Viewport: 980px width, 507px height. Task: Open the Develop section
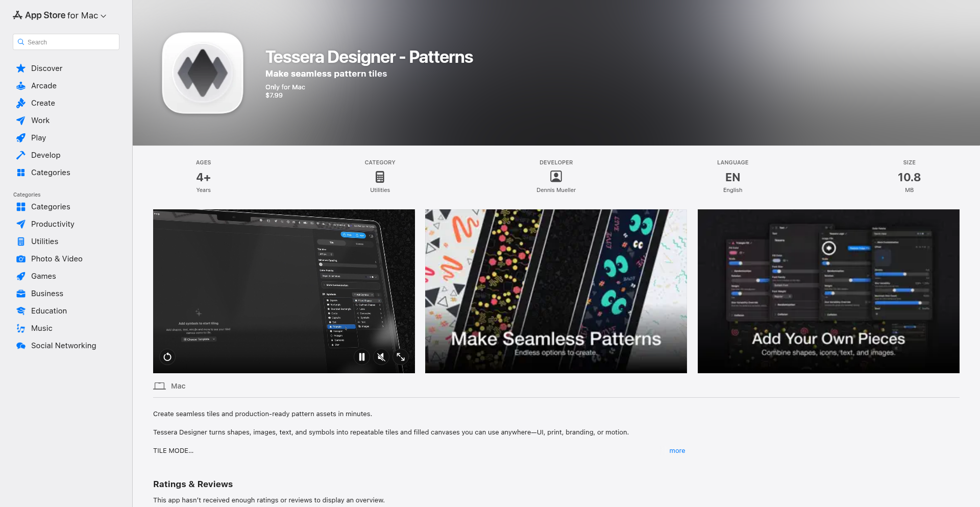(45, 155)
